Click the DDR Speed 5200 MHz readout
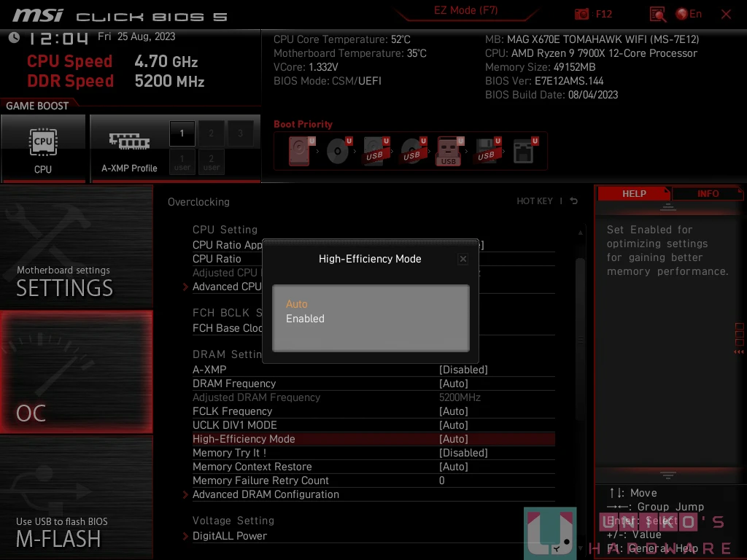Screen dimensions: 747x560 (116, 81)
